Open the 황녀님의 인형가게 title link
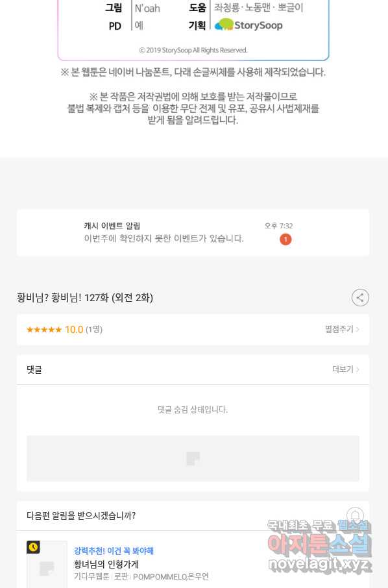Image resolution: width=388 pixels, height=588 pixels. 106,564
